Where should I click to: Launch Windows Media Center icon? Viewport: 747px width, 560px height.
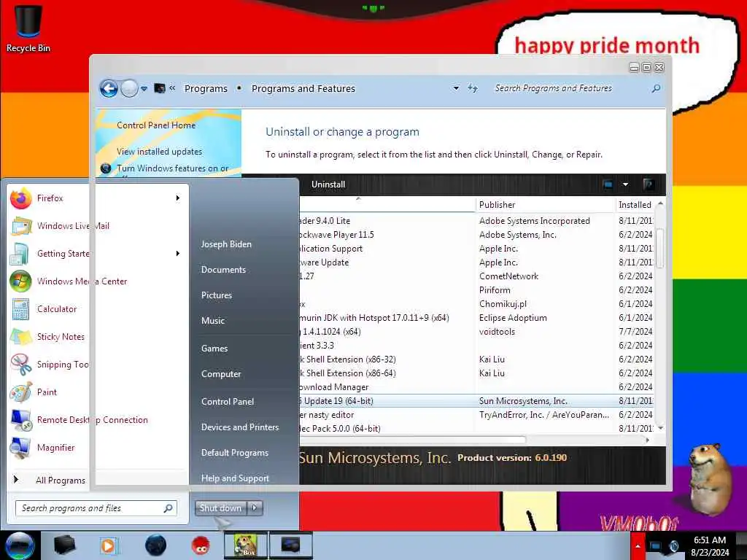(x=20, y=281)
